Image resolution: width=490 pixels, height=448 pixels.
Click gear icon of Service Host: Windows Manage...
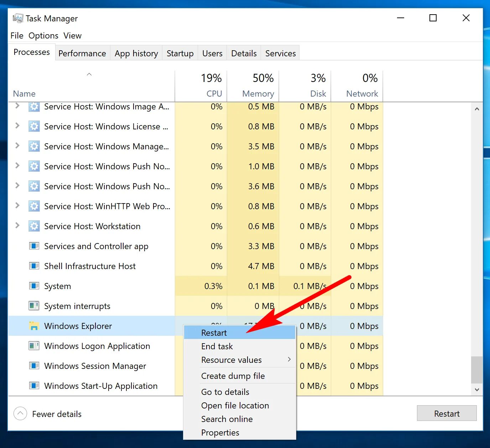34,146
